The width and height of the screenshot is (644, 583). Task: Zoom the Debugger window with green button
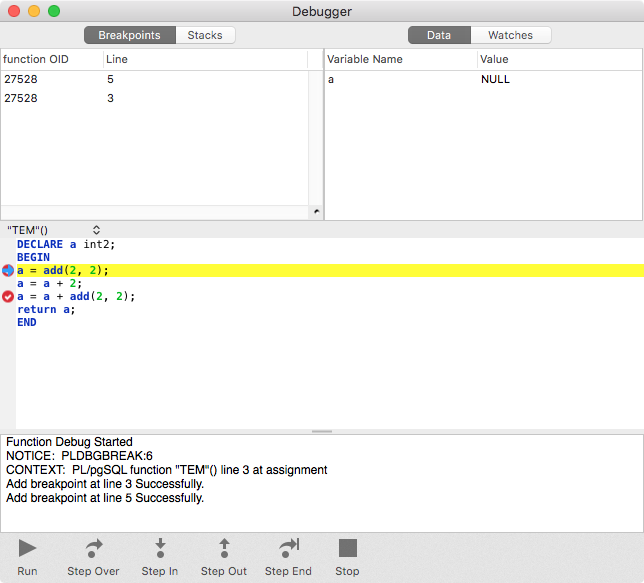(54, 11)
